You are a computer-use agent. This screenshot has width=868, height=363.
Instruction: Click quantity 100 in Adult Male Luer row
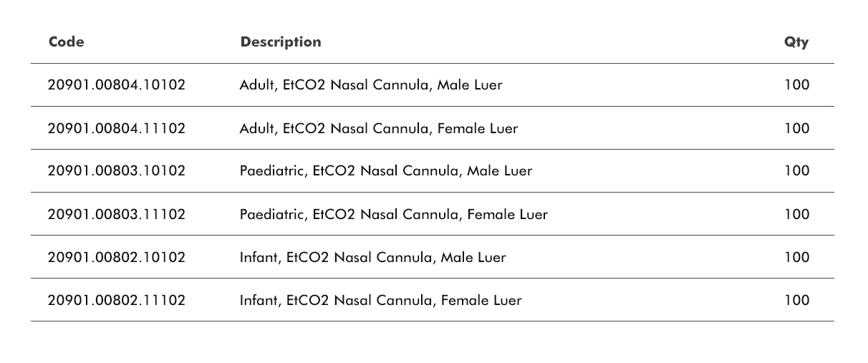coord(796,85)
